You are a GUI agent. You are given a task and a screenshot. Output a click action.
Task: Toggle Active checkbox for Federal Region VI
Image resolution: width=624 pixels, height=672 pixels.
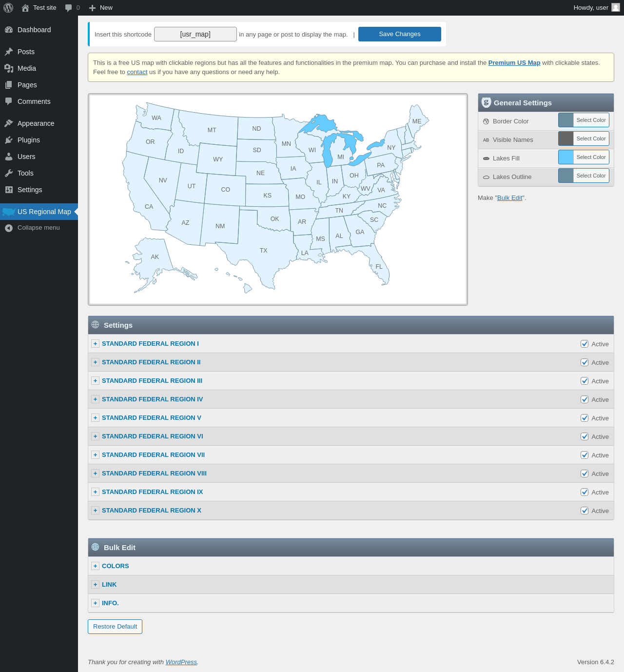pyautogui.click(x=585, y=436)
